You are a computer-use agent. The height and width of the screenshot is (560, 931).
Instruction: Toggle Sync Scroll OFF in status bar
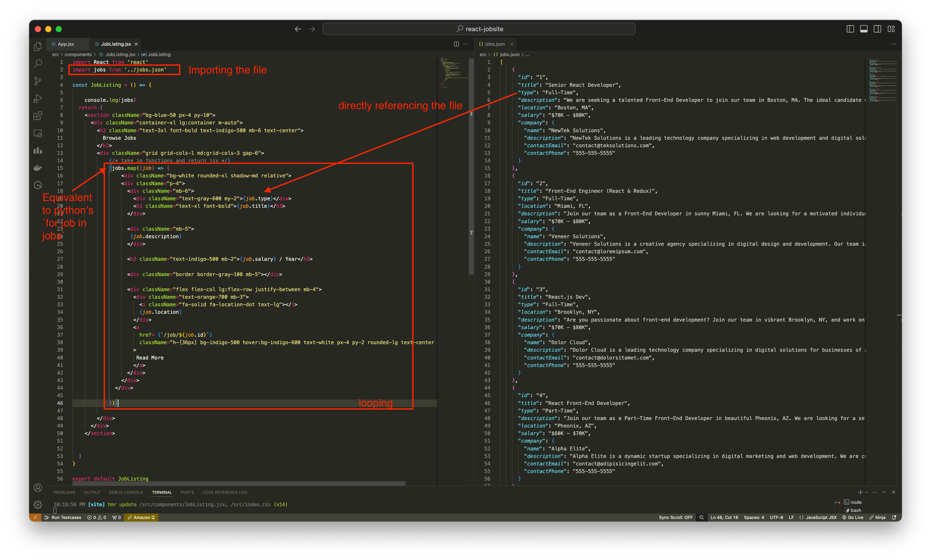(x=675, y=517)
